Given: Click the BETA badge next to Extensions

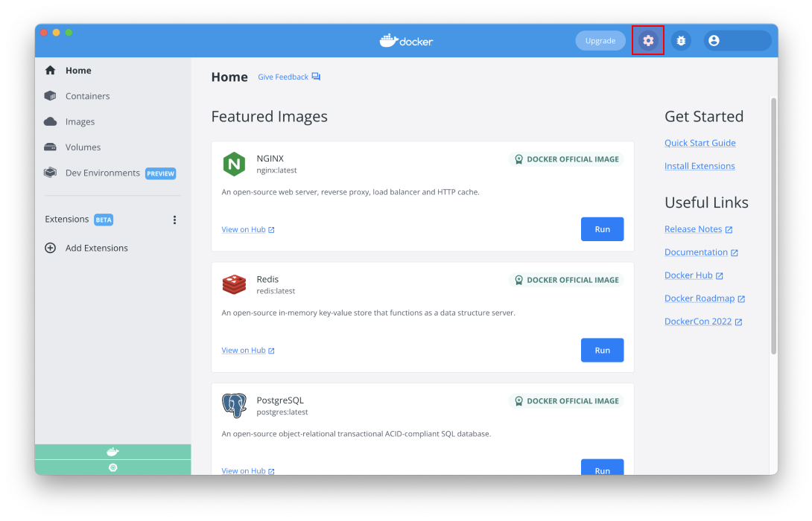Looking at the screenshot, I should tap(104, 220).
